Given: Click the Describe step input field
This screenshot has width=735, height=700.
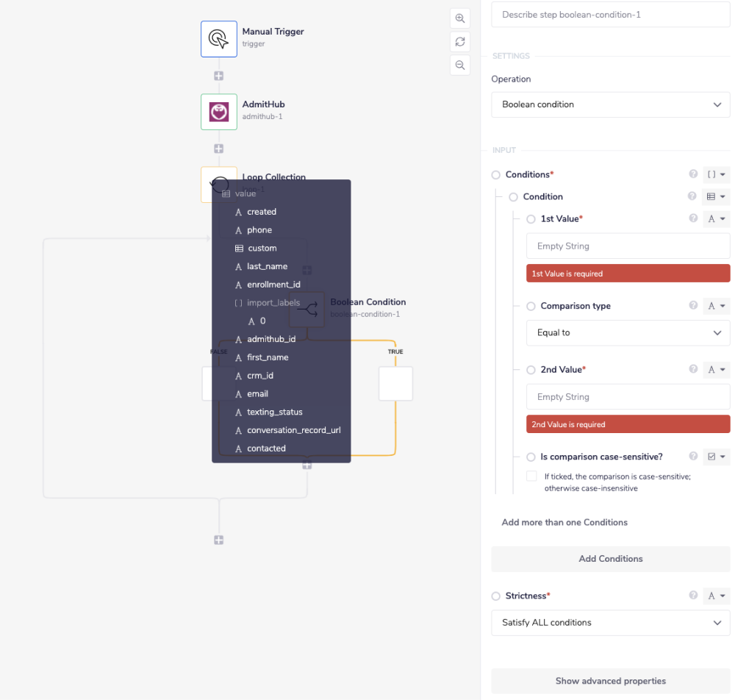Looking at the screenshot, I should (610, 15).
